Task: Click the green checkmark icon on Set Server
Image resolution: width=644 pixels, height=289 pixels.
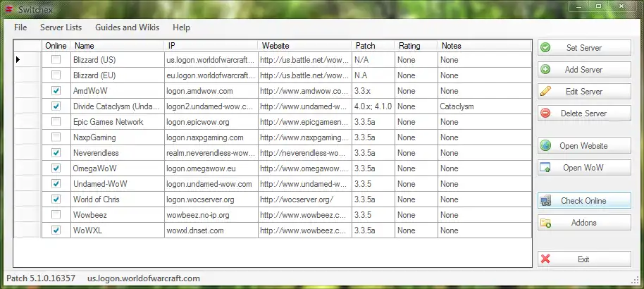Action: [545, 48]
